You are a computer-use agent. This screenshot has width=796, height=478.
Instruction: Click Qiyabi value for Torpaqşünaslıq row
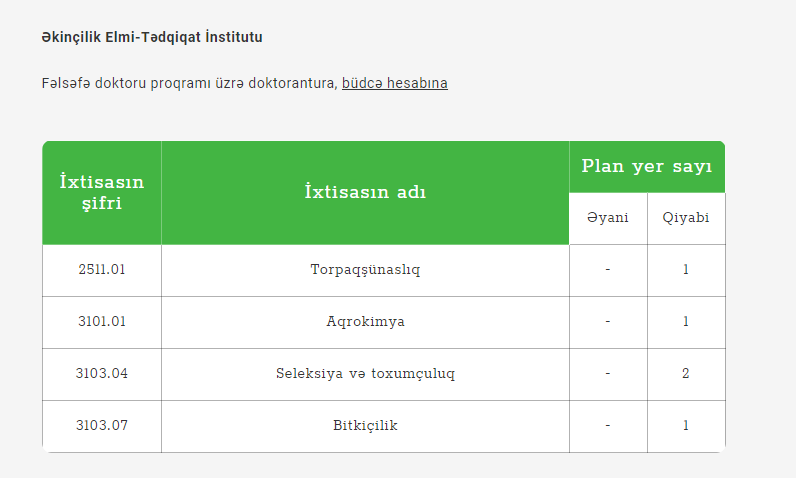(686, 270)
